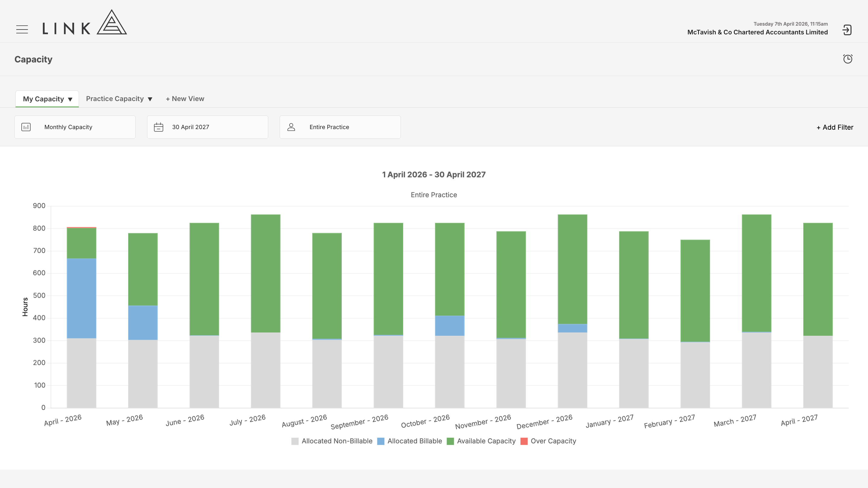Screen dimensions: 868x488
Task: Expand the Practice Capacity dropdown arrow
Action: point(150,99)
